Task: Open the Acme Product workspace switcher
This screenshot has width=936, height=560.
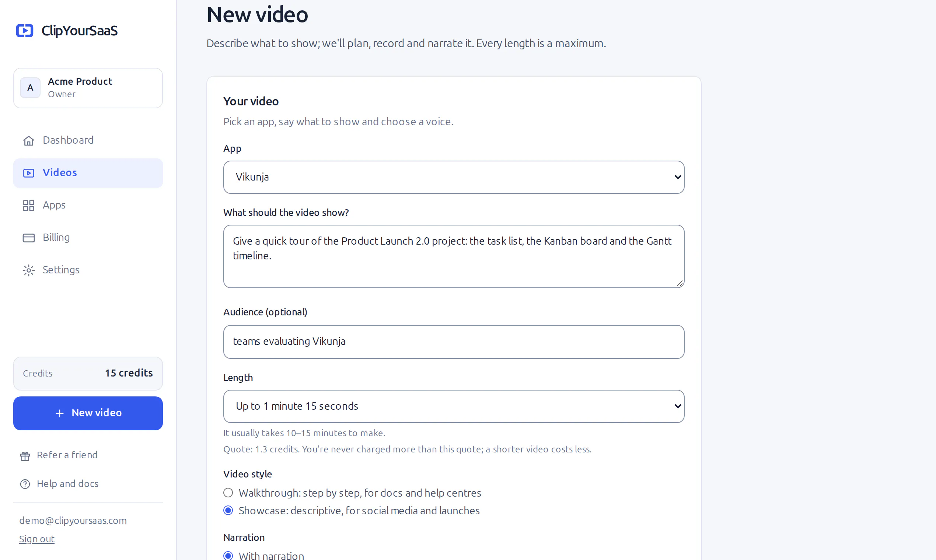Action: coord(88,88)
